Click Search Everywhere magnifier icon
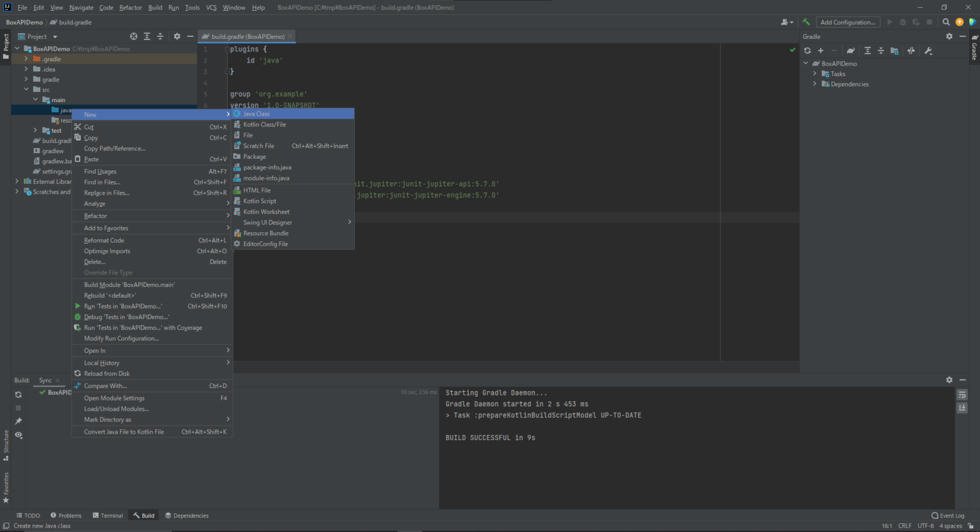Image resolution: width=980 pixels, height=532 pixels. [946, 22]
